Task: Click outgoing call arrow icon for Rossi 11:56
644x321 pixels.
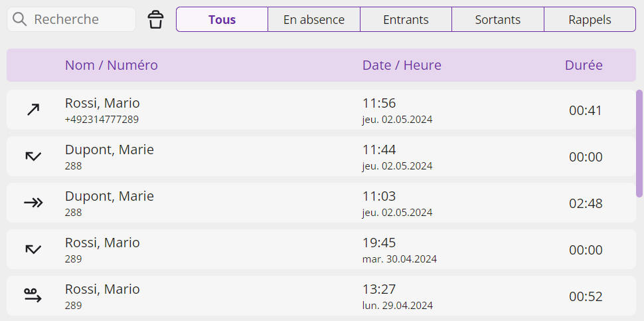Action: click(x=33, y=110)
